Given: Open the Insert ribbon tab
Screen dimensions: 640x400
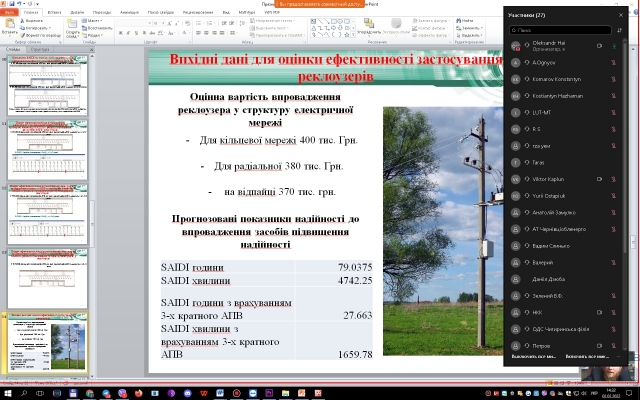Looking at the screenshot, I should click(x=50, y=11).
